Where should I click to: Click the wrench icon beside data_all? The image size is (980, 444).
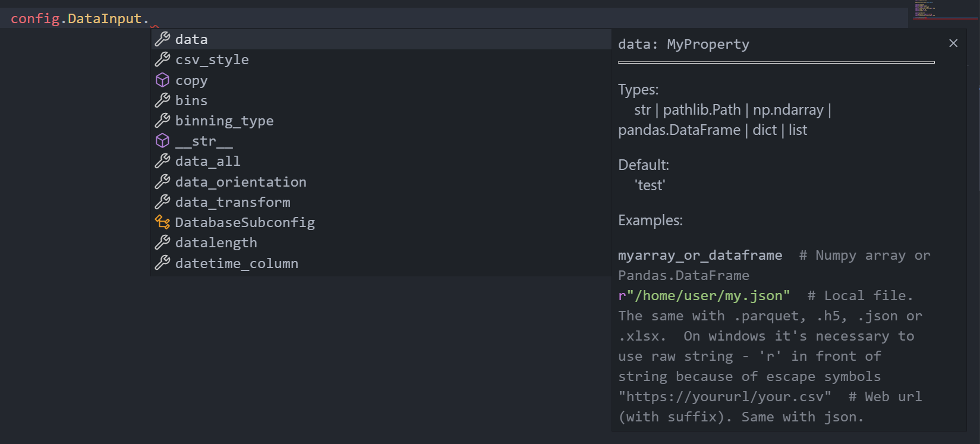click(162, 161)
